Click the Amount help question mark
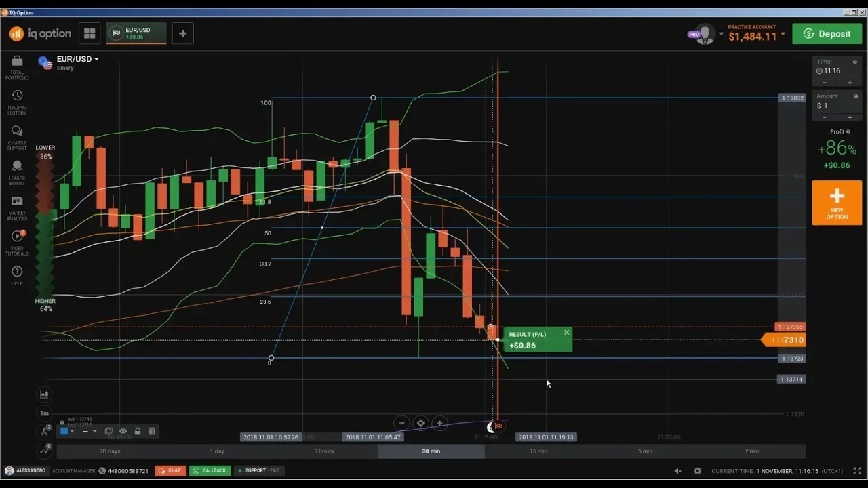This screenshot has height=488, width=868. (855, 96)
